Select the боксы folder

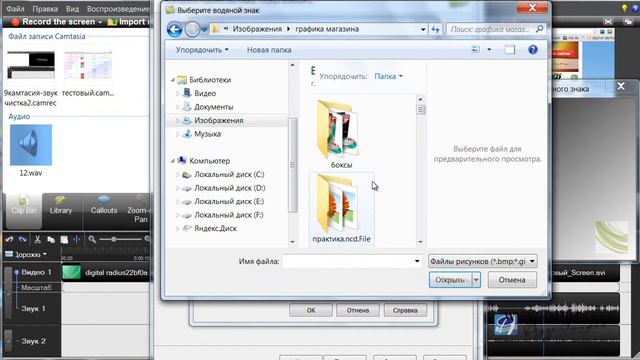click(341, 135)
